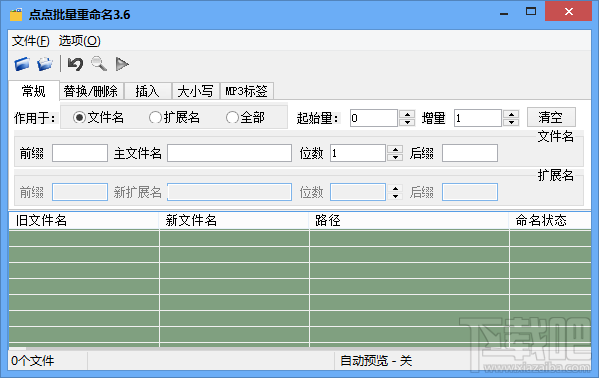
Task: Click the 命名状态 column header
Action: coord(550,221)
